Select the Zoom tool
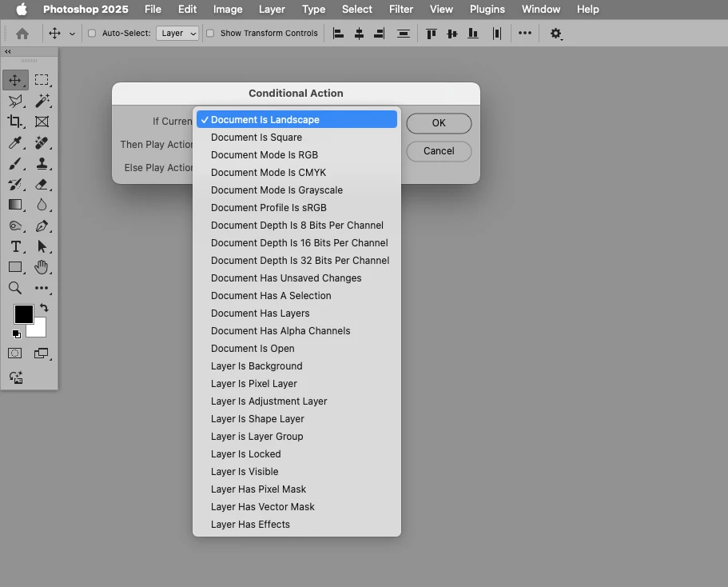The image size is (728, 587). (x=15, y=288)
